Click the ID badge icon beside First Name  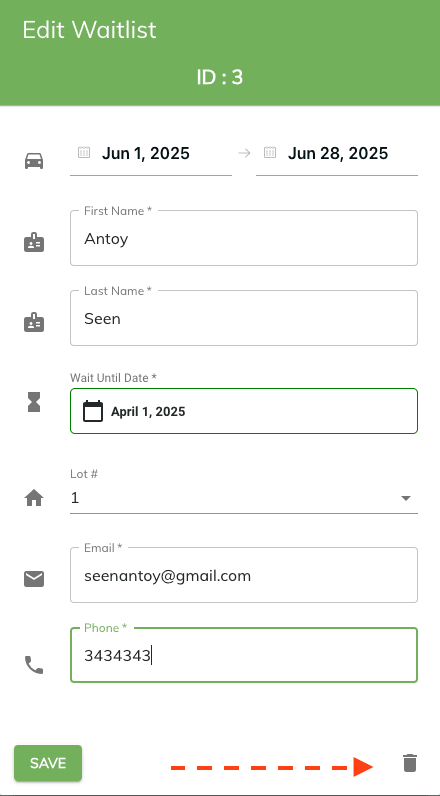34,243
